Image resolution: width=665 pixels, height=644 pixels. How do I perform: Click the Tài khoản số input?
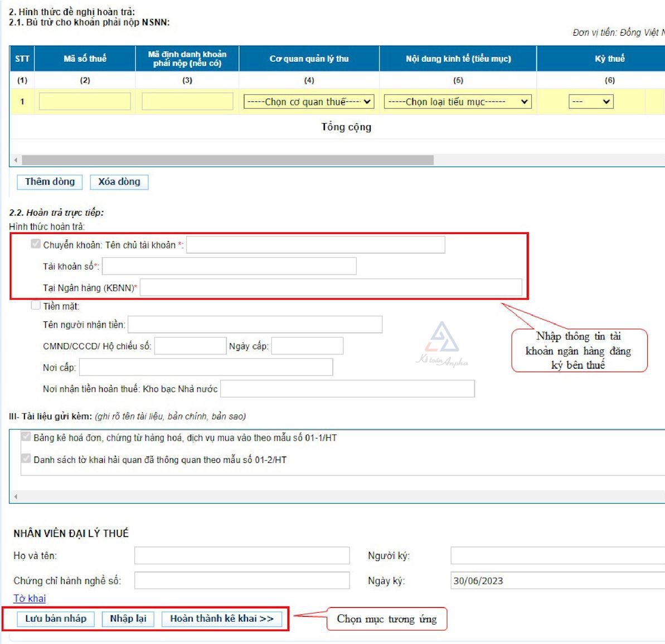(x=229, y=266)
